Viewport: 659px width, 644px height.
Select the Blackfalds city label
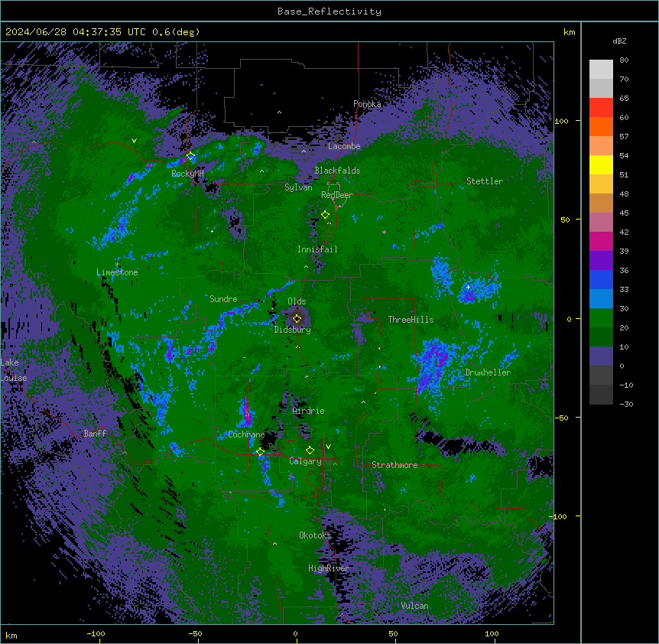tap(337, 171)
